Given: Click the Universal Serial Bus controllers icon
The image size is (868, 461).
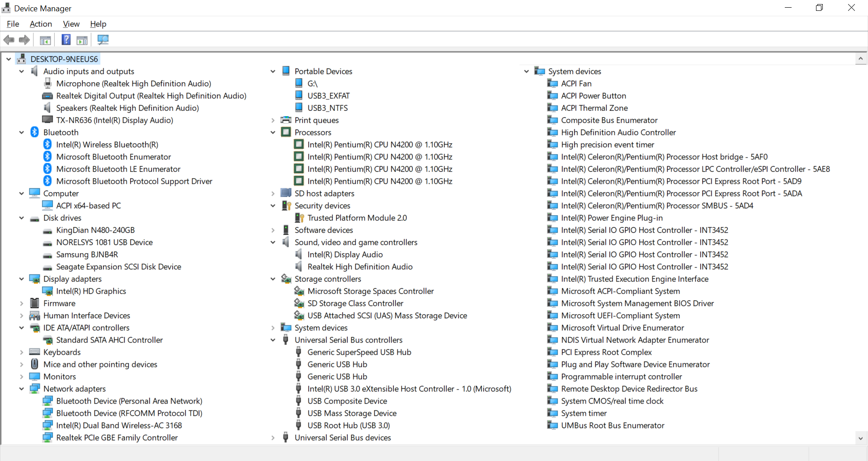Looking at the screenshot, I should (x=286, y=339).
